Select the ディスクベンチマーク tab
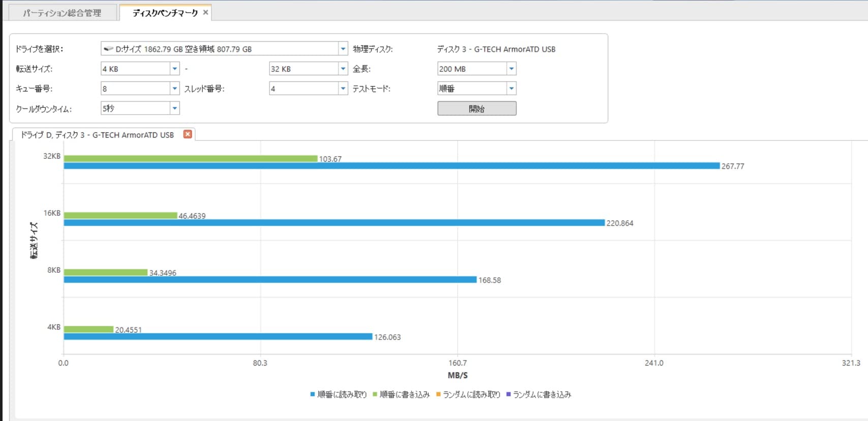This screenshot has width=868, height=421. pos(164,13)
